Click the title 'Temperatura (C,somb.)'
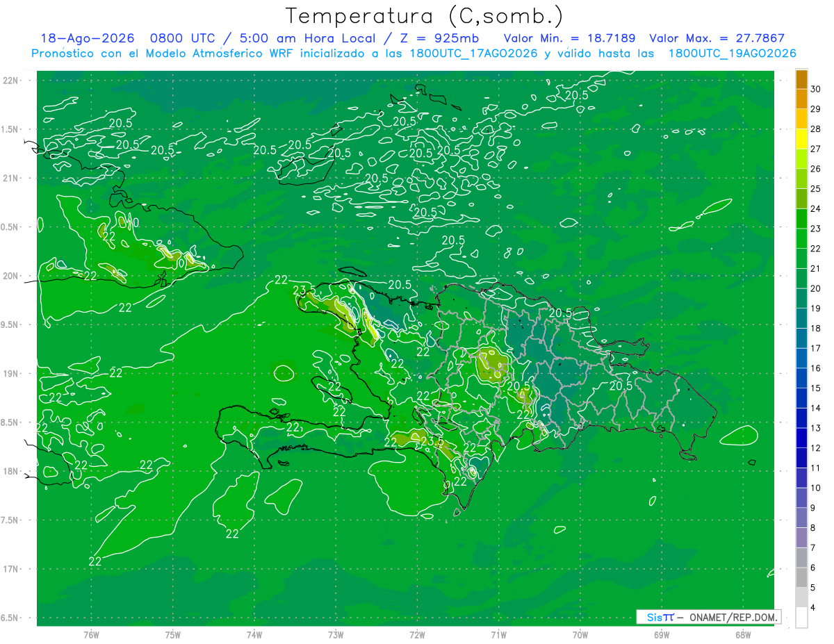 click(x=424, y=16)
